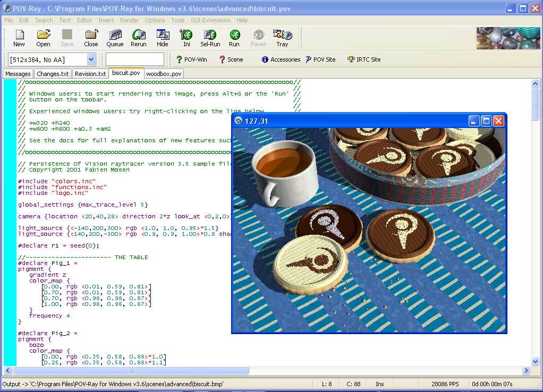Open the Help menu

242,20
